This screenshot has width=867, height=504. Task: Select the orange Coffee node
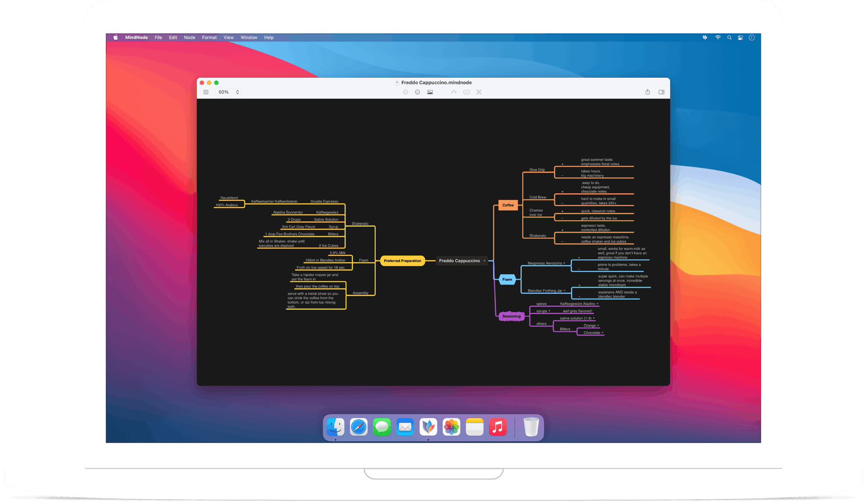click(508, 205)
